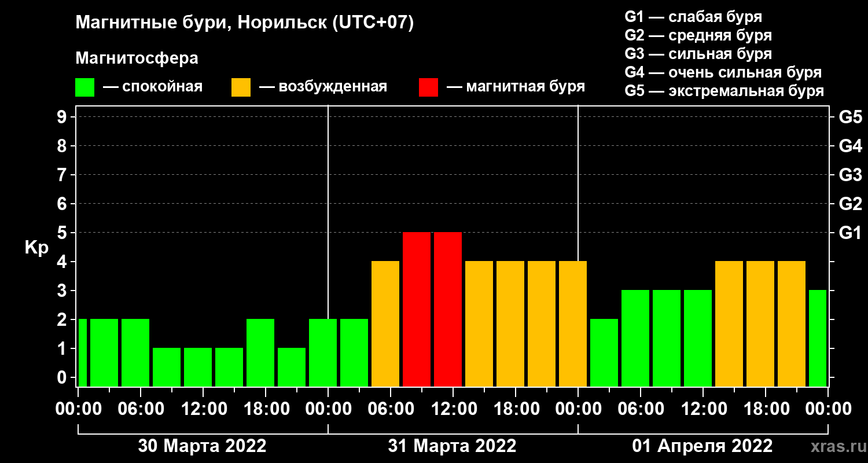Click the first red storm bar on 31 March
This screenshot has height=463, width=868.
point(417,309)
